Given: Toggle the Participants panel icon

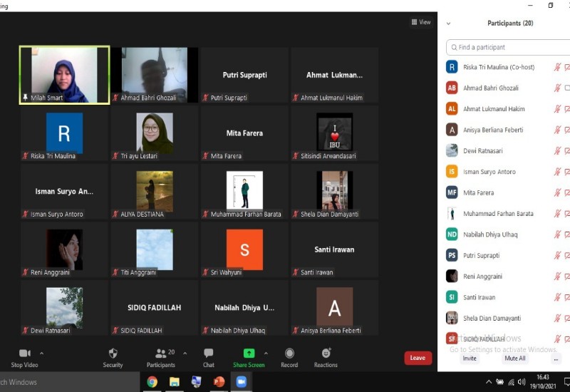Looking at the screenshot, I should click(160, 353).
